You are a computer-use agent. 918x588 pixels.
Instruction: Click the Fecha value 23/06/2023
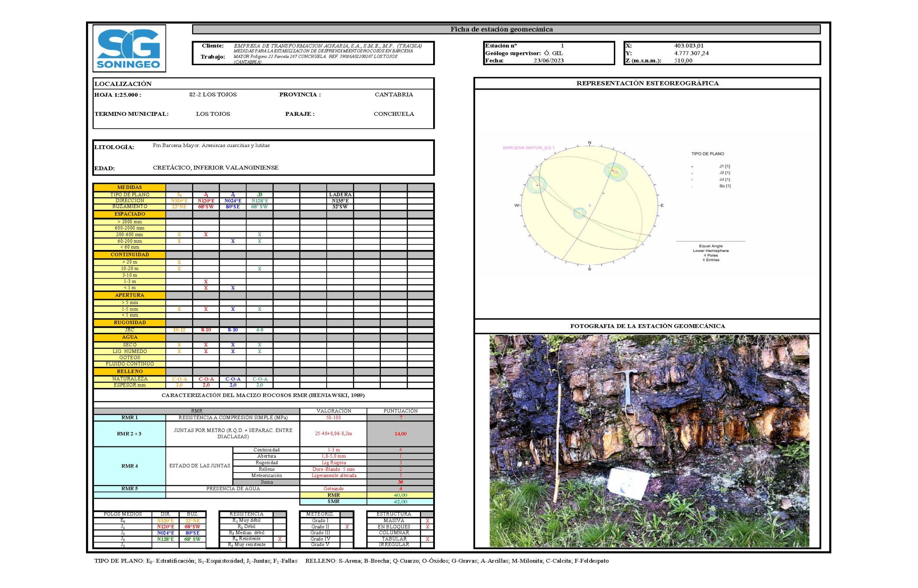(x=548, y=61)
